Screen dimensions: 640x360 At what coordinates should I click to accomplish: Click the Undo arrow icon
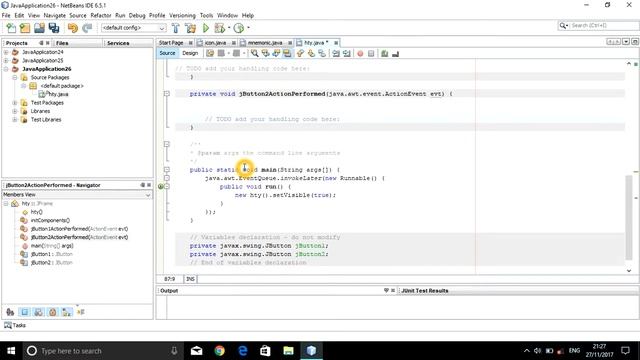tap(73, 28)
